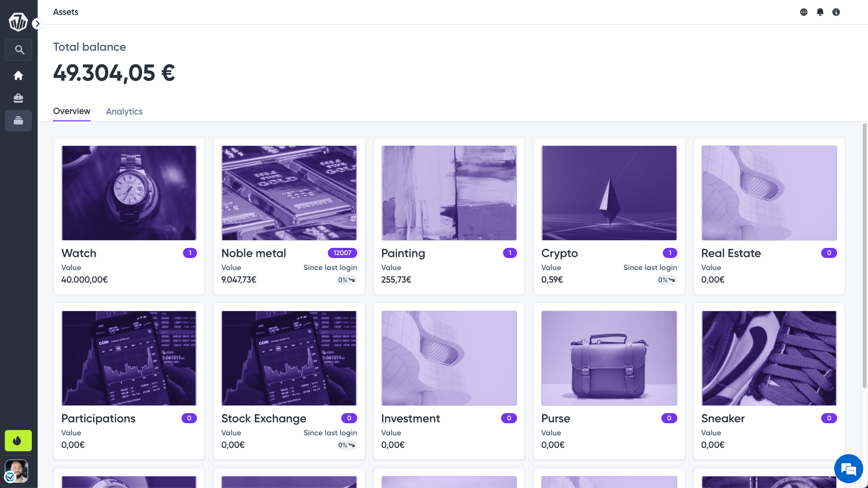Image resolution: width=868 pixels, height=488 pixels.
Task: Click the Participations count badge 0
Action: [189, 418]
